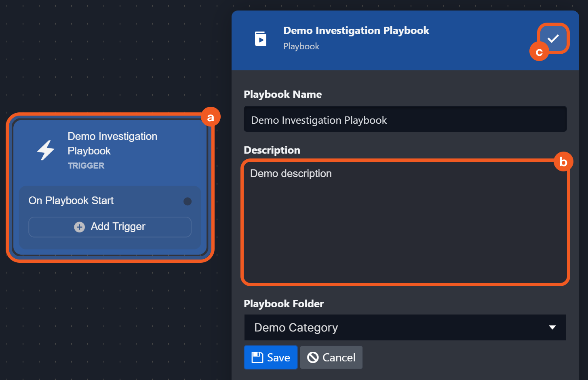Select the Demo Investigation Playbook node title
The image size is (588, 380).
112,144
